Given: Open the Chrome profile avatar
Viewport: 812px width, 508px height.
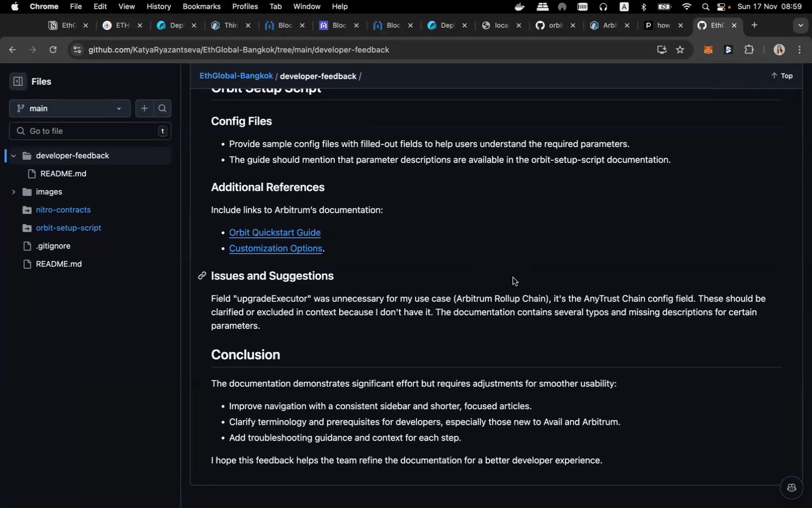Looking at the screenshot, I should tap(779, 50).
